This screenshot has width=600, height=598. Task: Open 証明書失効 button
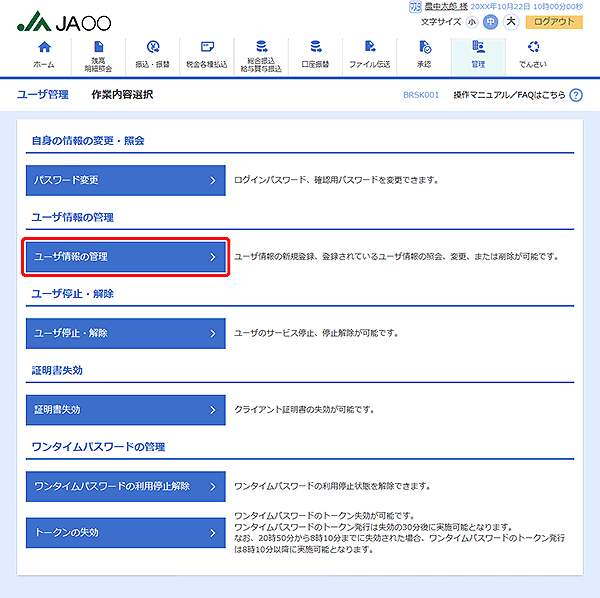coord(126,410)
